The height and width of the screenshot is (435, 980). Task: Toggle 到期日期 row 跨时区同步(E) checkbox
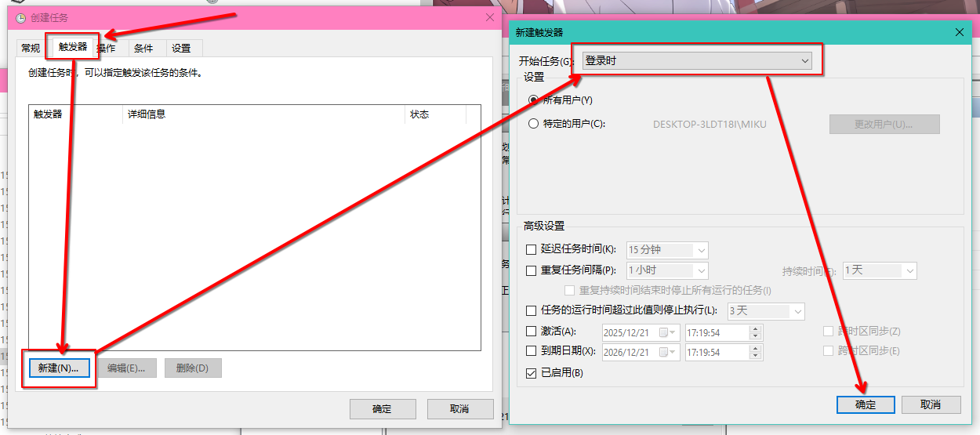tap(828, 351)
